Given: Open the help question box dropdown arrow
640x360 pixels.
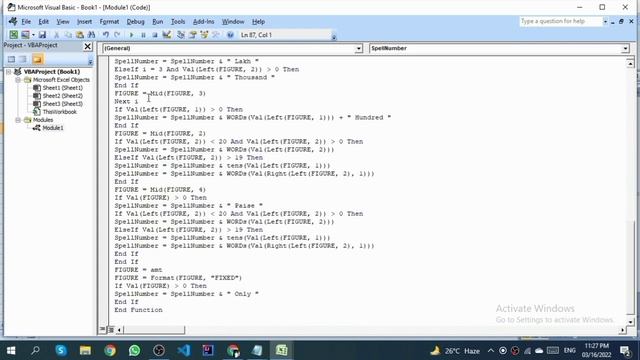Looking at the screenshot, I should (x=605, y=22).
